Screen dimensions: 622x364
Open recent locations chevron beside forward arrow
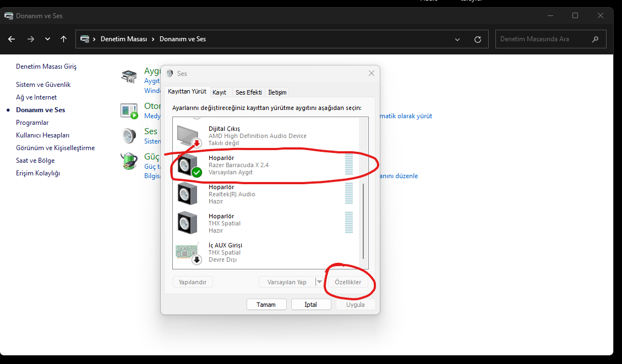pos(47,39)
